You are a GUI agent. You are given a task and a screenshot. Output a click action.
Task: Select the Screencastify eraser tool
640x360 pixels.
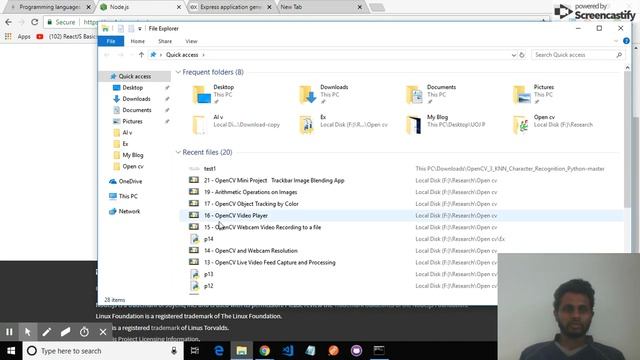tap(65, 332)
